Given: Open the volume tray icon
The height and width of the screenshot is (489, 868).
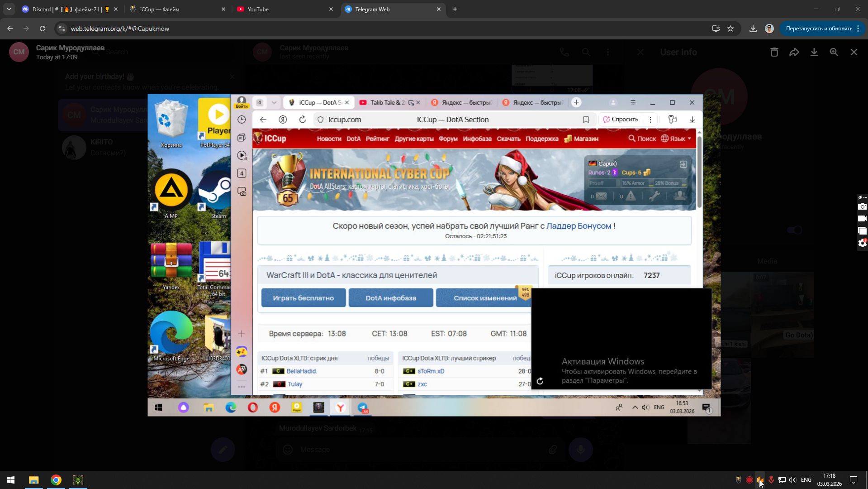Looking at the screenshot, I should tap(792, 480).
